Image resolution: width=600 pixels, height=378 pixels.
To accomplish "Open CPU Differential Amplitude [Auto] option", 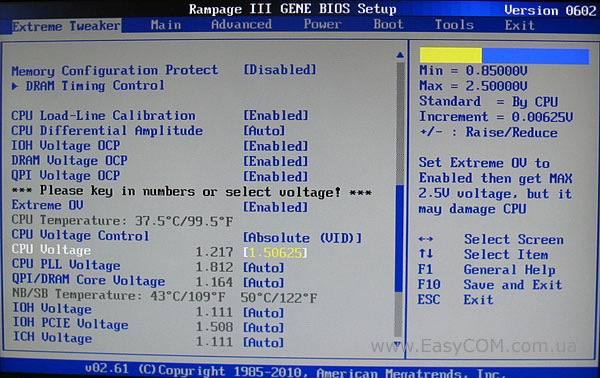I will 264,131.
